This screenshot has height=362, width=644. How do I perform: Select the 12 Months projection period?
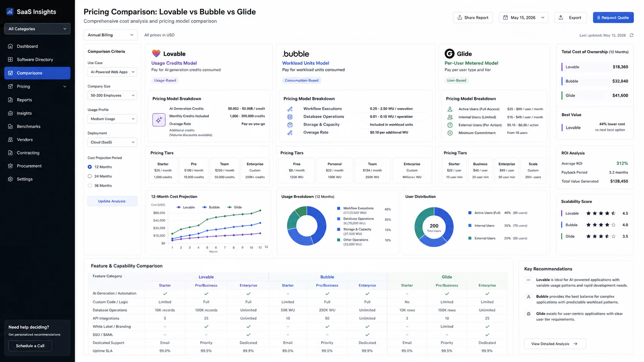click(90, 167)
